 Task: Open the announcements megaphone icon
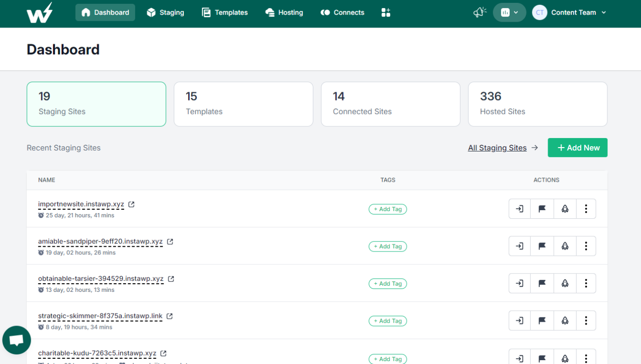coord(480,13)
